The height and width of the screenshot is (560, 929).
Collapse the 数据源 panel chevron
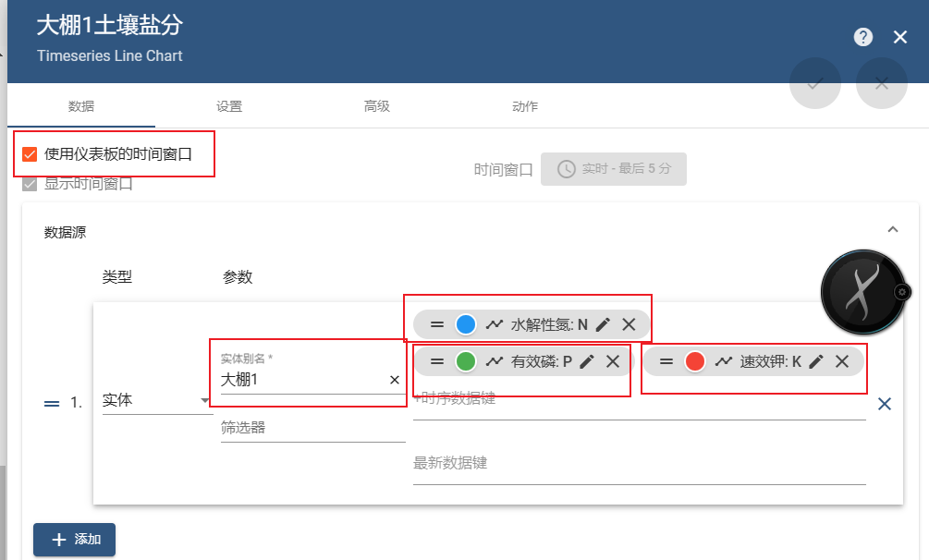tap(893, 229)
